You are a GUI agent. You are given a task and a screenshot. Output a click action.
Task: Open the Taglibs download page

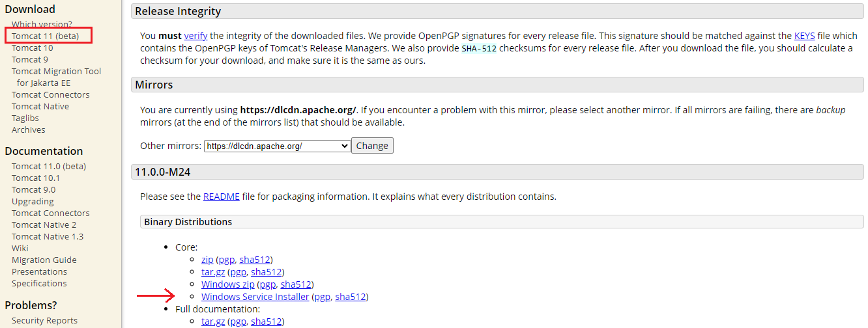[x=25, y=118]
